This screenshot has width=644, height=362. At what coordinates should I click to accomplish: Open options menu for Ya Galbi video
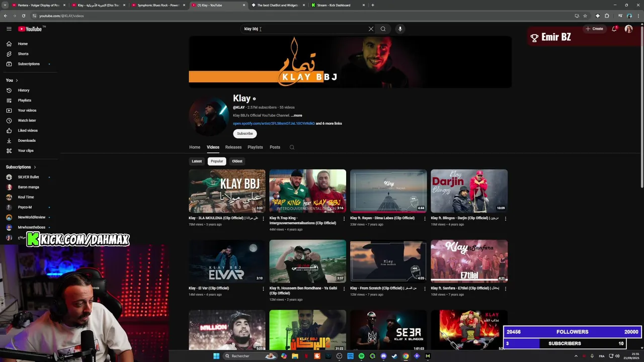click(344, 289)
